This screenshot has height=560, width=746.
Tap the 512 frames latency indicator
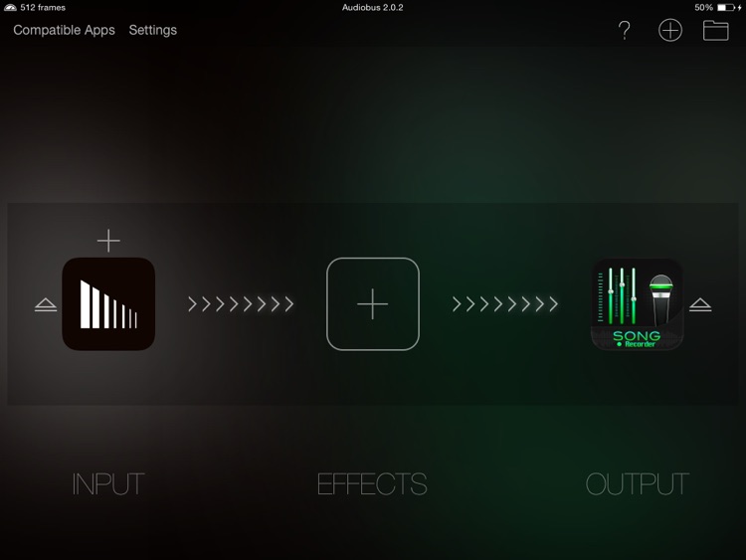click(x=35, y=8)
